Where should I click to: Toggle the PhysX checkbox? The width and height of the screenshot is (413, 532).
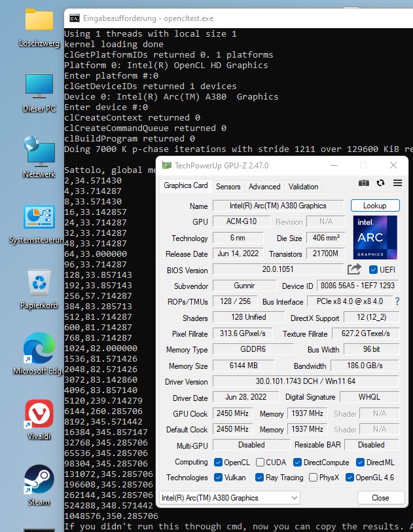[313, 478]
